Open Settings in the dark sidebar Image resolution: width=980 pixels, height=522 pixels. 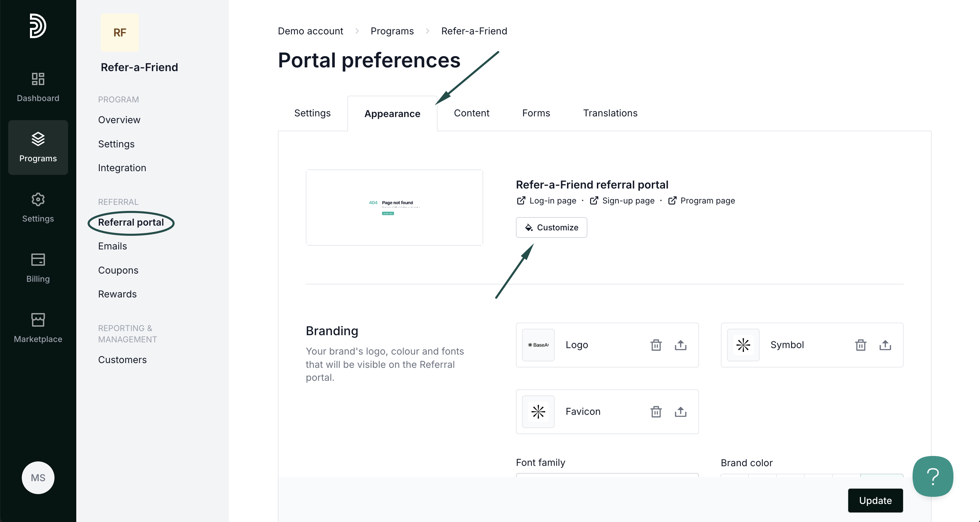point(38,208)
